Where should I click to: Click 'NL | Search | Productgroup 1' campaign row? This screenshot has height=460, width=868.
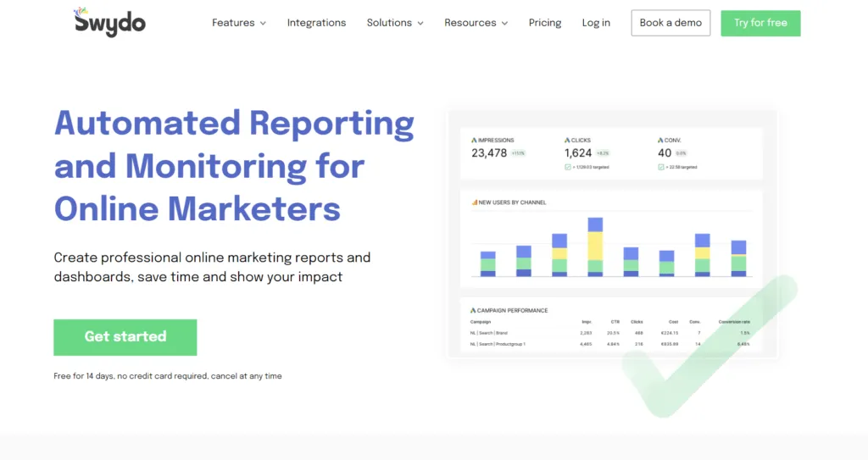(x=610, y=344)
